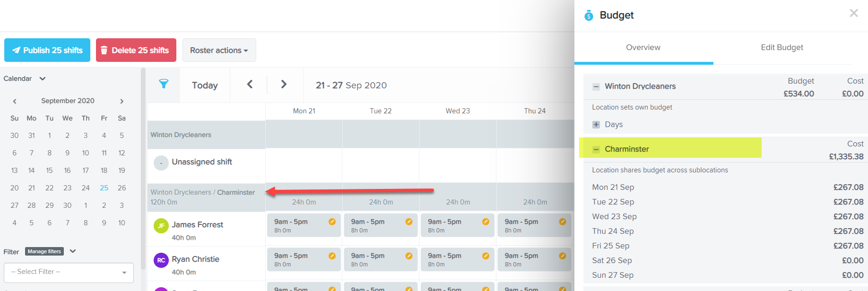868x291 pixels.
Task: Click the Tue 22 column header
Action: tap(381, 111)
